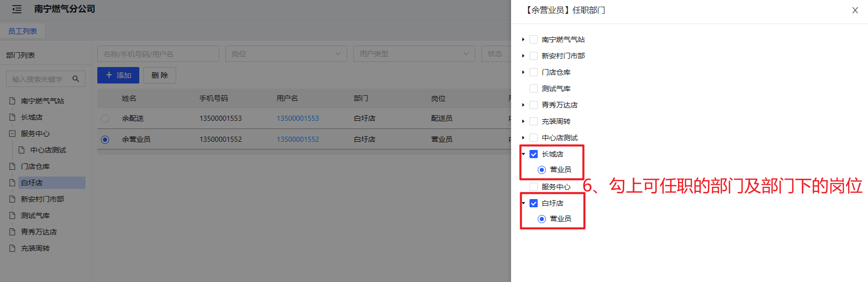Viewport: 868px width, 282px height.
Task: Click the file icon beside 青秀万达店 in sidebar
Action: pos(12,232)
